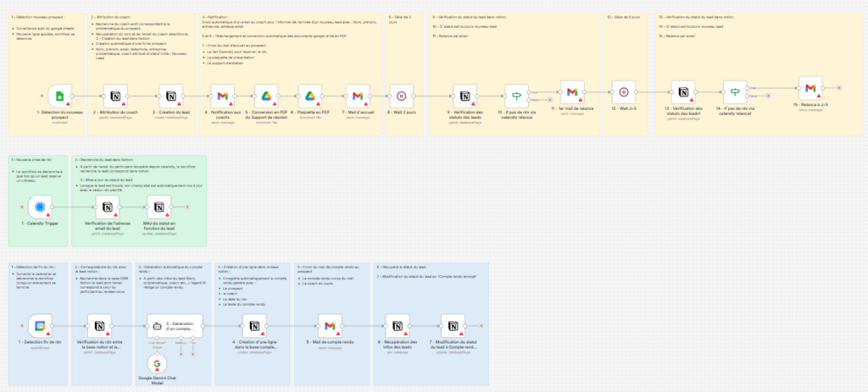Image resolution: width=868 pixels, height=392 pixels.
Task: Open the '6 - Plaquette en PDF' Drive node
Action: pos(312,94)
